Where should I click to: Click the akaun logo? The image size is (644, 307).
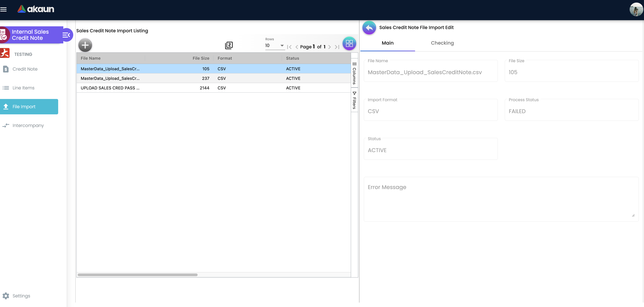click(x=36, y=9)
